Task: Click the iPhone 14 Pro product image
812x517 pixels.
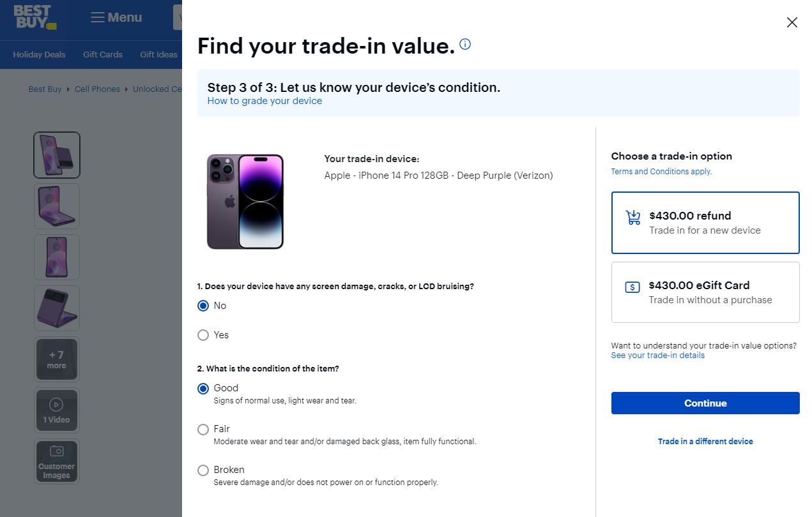Action: (x=245, y=201)
